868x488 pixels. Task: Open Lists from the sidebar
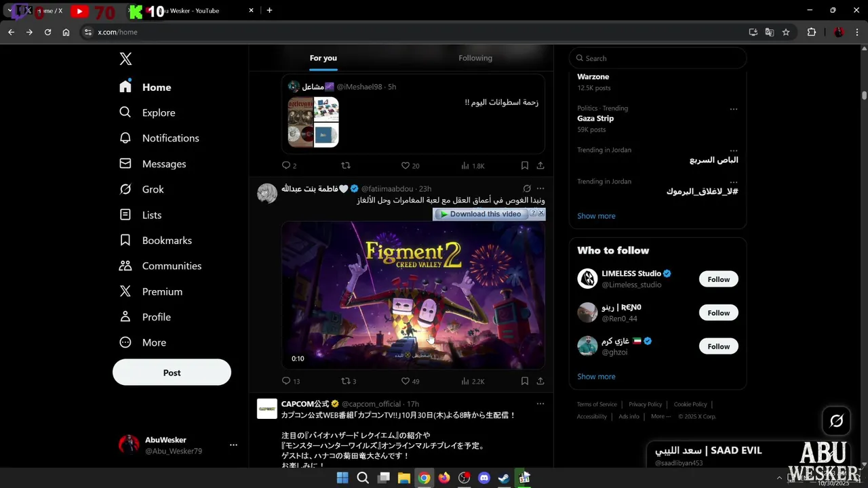(140, 215)
